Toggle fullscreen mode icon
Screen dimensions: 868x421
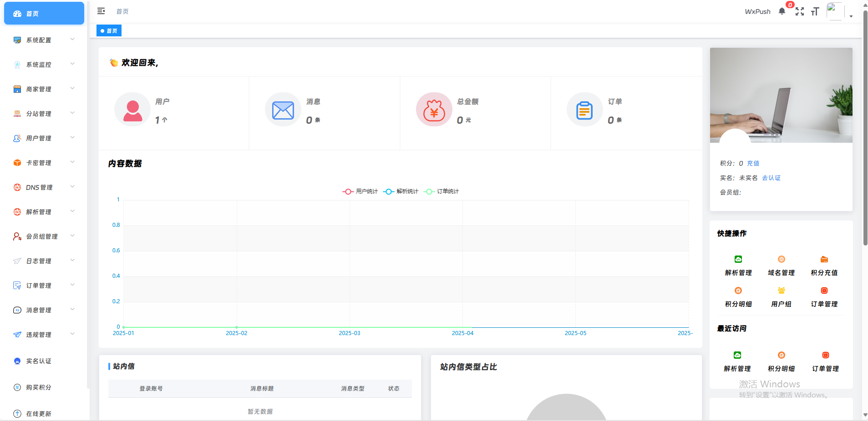[800, 11]
